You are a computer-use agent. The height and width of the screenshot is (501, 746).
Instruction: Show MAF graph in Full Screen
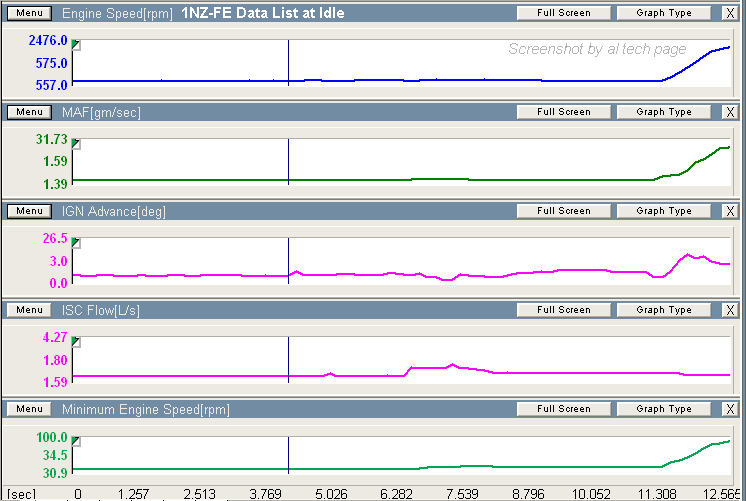[563, 112]
